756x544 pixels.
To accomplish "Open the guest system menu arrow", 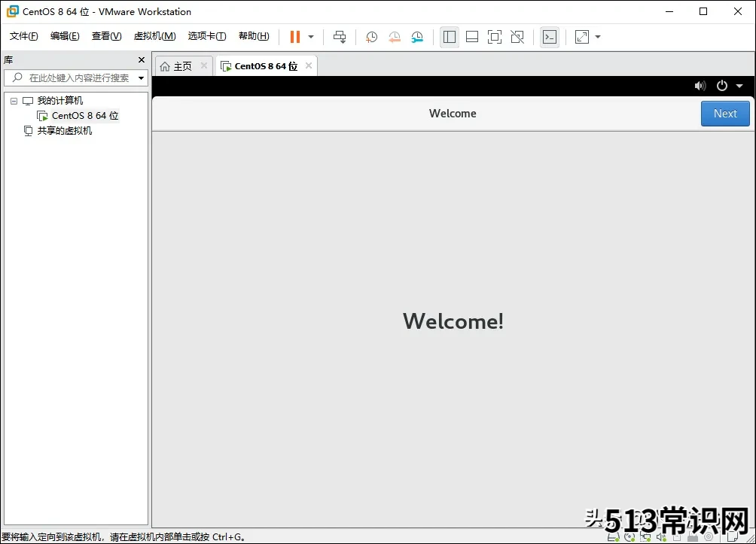I will [x=739, y=86].
